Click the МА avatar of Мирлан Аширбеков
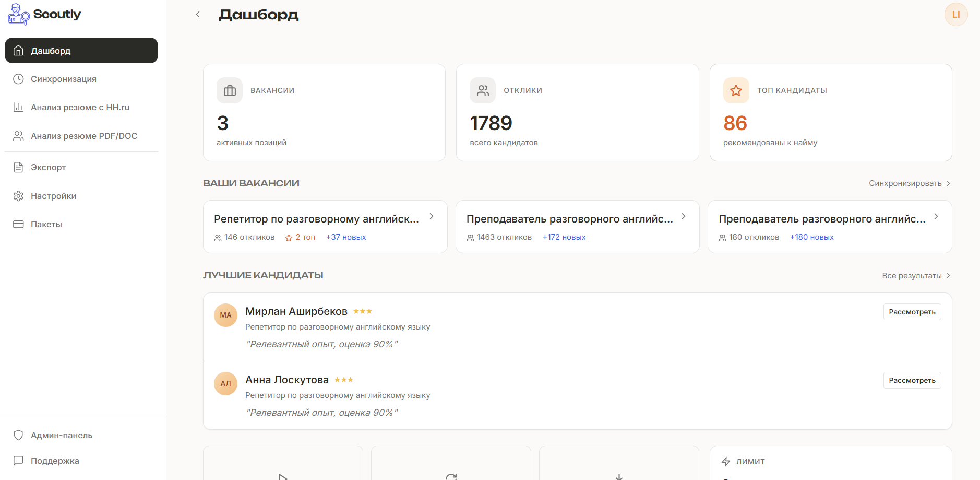This screenshot has height=480, width=980. point(225,315)
